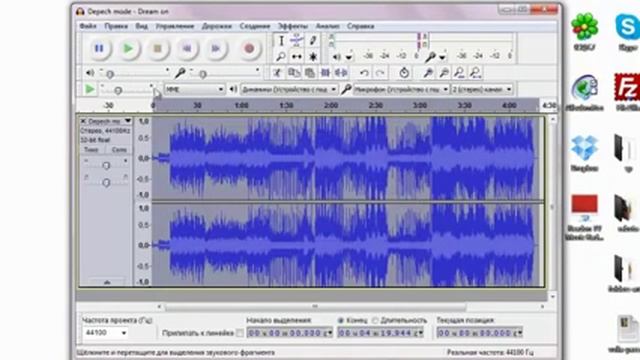Stop playback with the Stop button
The image size is (640, 360).
(x=158, y=49)
